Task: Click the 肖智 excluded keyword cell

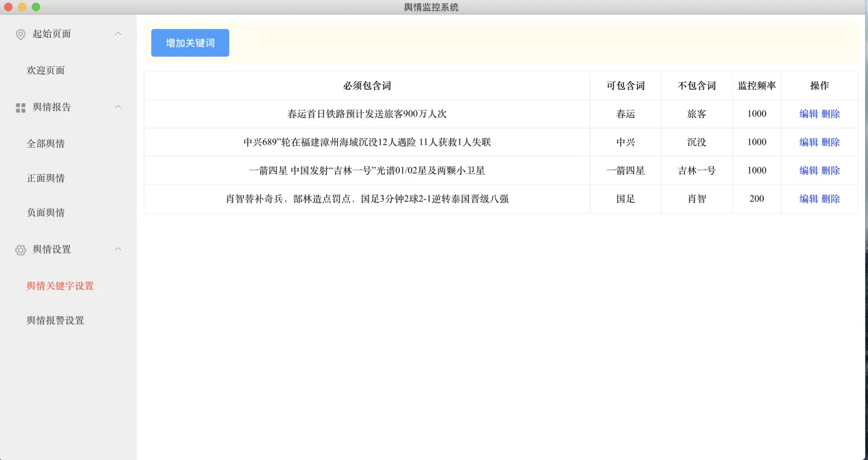Action: point(697,199)
